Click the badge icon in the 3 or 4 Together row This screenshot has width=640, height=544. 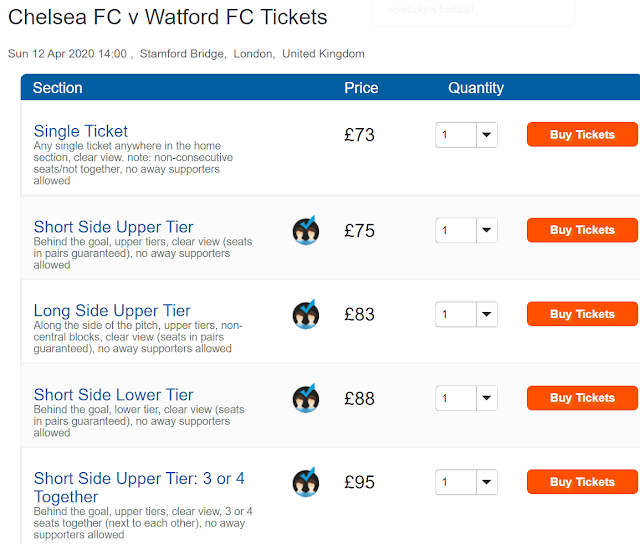305,483
